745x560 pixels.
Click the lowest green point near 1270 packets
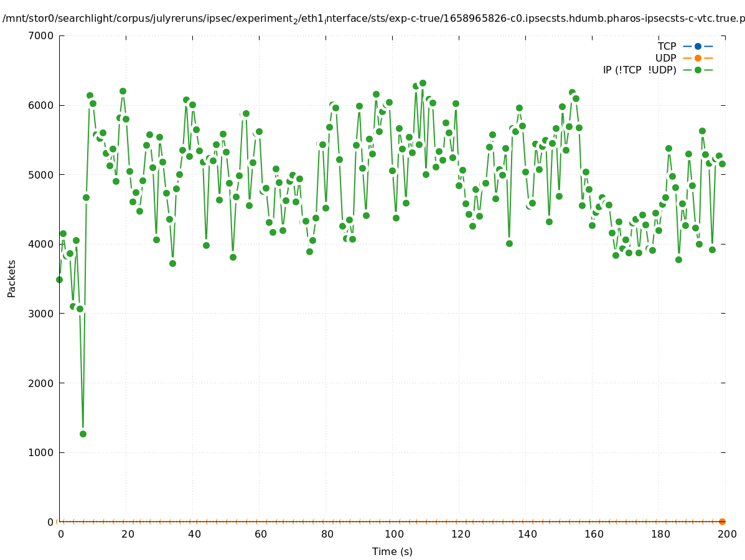coord(83,434)
